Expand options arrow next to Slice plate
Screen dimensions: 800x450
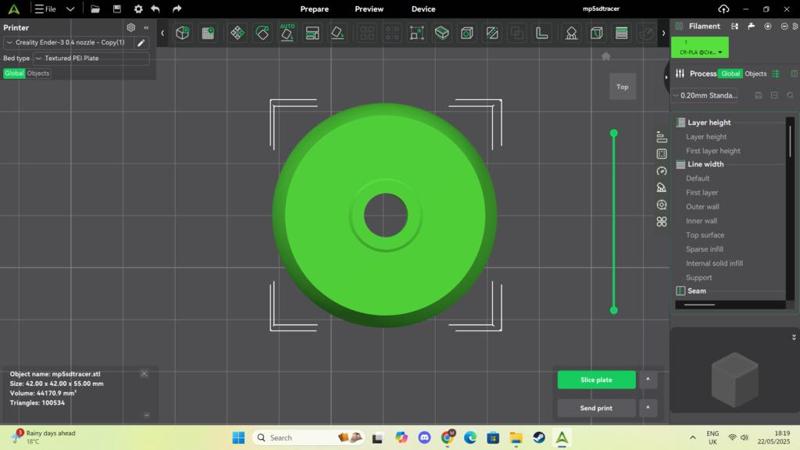click(648, 380)
